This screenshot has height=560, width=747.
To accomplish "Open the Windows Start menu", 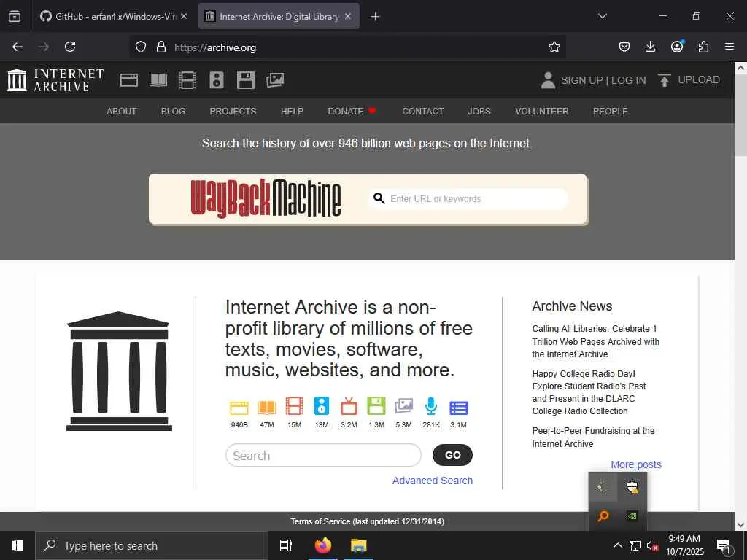I will 18,545.
